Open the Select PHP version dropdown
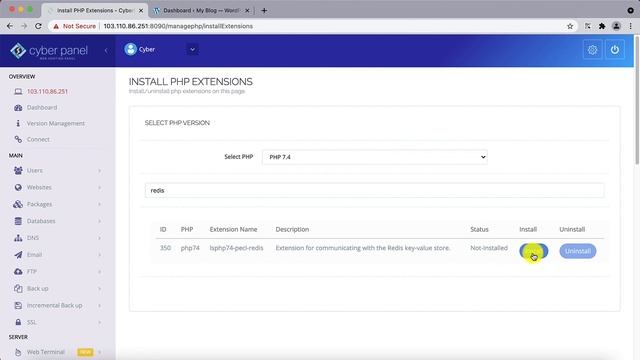This screenshot has height=360, width=640. tap(375, 157)
